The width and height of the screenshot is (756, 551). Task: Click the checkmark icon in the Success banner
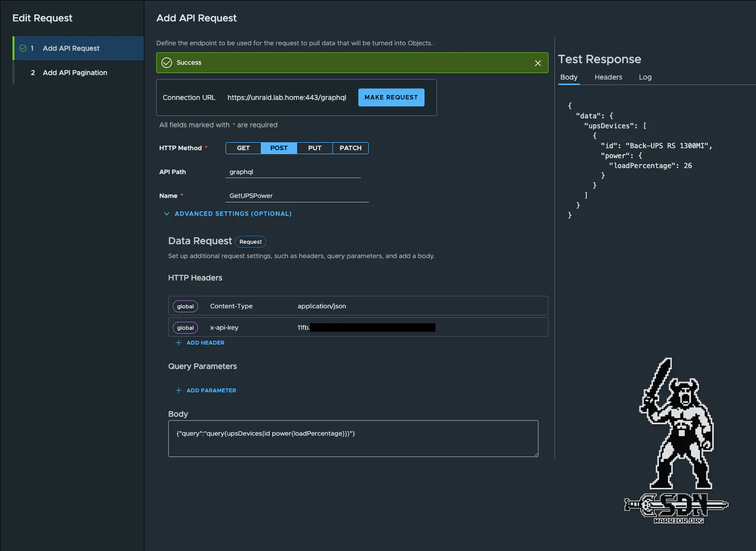167,63
